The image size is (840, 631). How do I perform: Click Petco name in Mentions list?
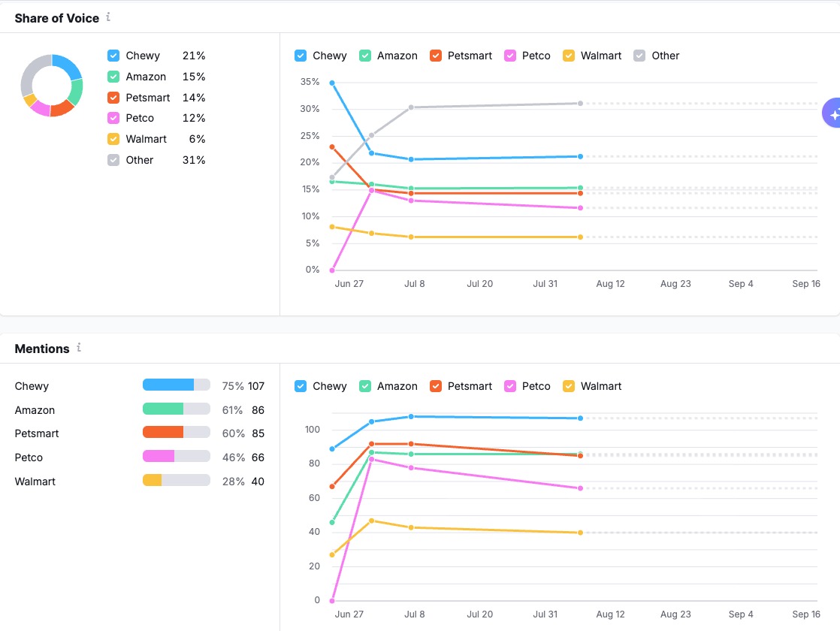pos(29,457)
